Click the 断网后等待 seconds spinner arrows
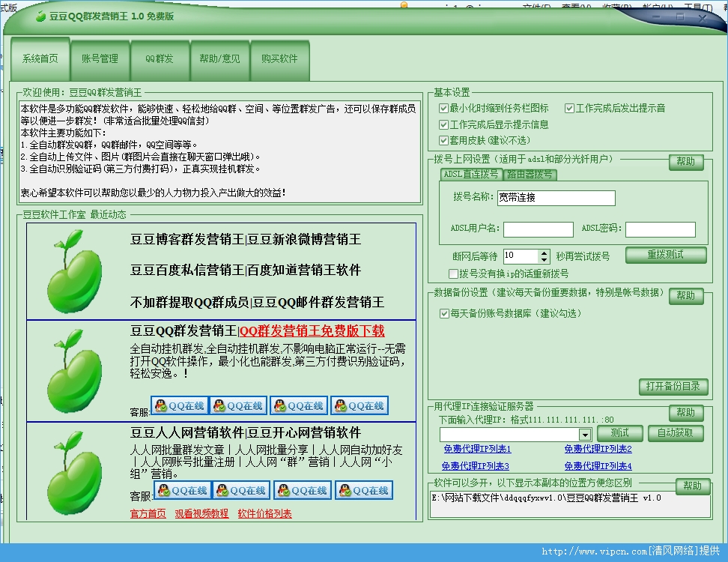 pos(545,256)
